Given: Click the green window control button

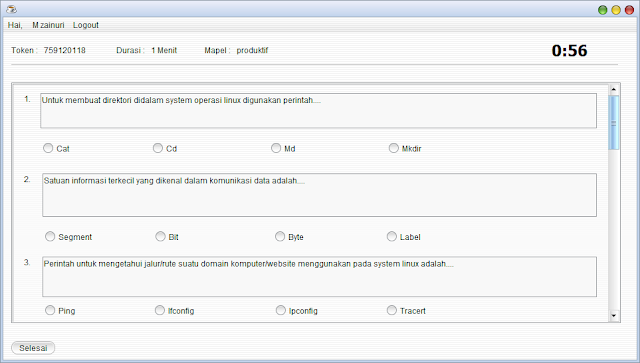Looking at the screenshot, I should pos(602,10).
